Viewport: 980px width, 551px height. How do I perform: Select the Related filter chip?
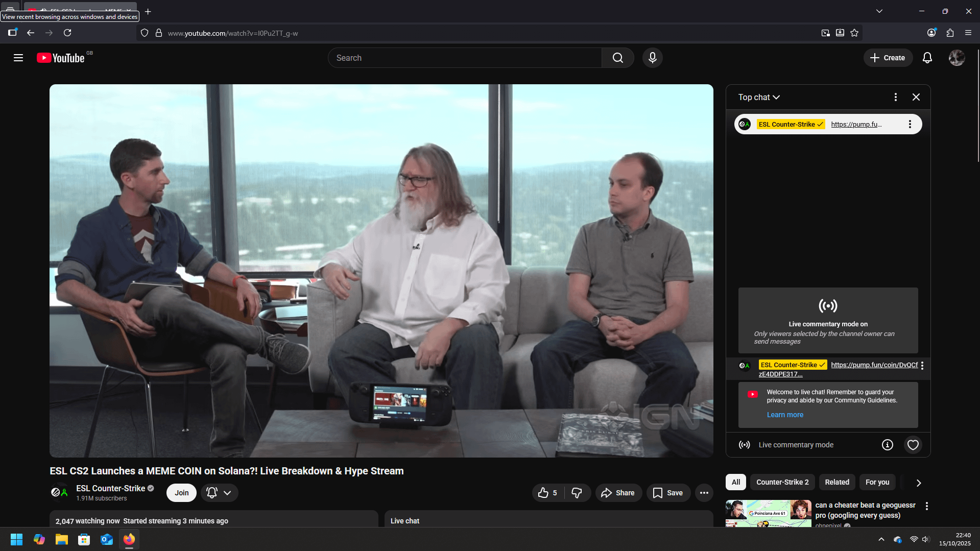(x=837, y=482)
